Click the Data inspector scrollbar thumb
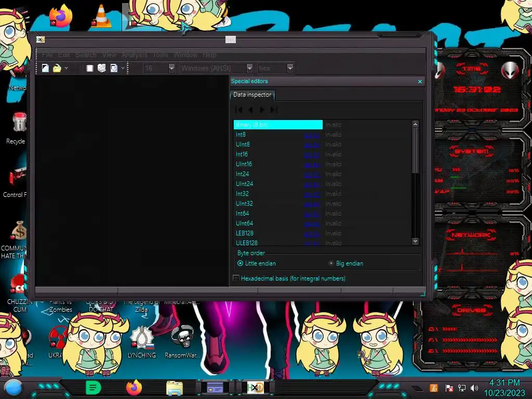The height and width of the screenshot is (399, 532). point(415,150)
